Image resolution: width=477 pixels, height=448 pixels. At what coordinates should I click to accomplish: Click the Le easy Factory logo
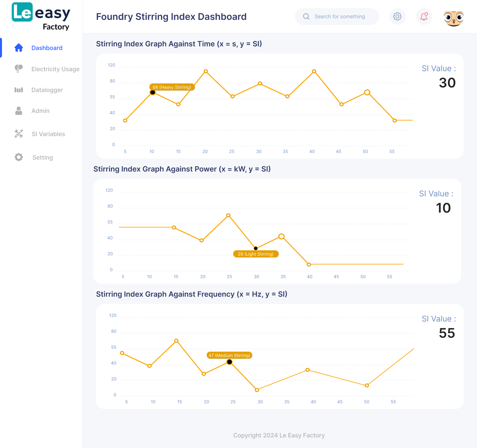(x=41, y=17)
